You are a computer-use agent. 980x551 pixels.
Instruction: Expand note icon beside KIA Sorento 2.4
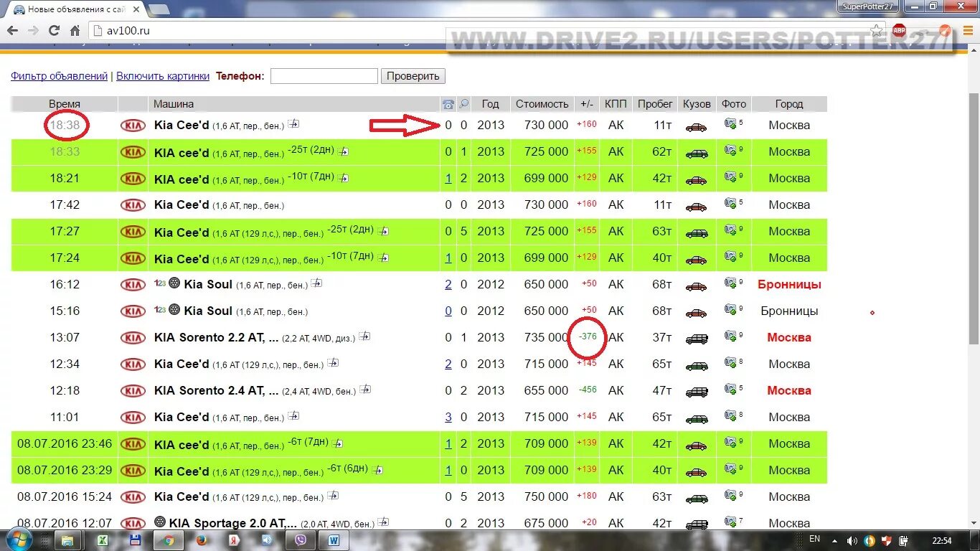click(365, 389)
